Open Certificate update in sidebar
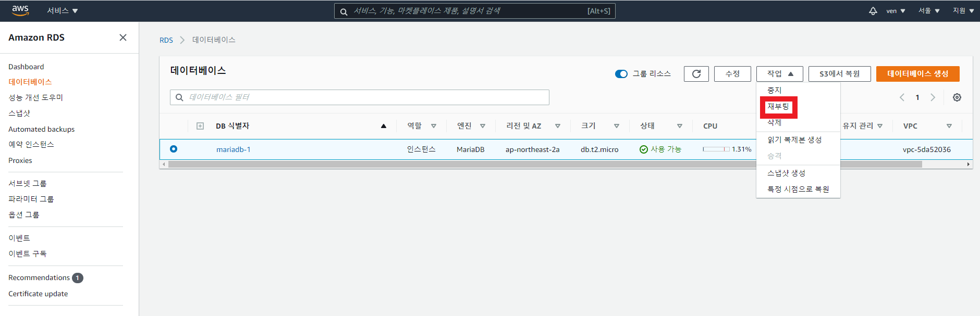Screen dimensions: 980x316 click(x=38, y=294)
